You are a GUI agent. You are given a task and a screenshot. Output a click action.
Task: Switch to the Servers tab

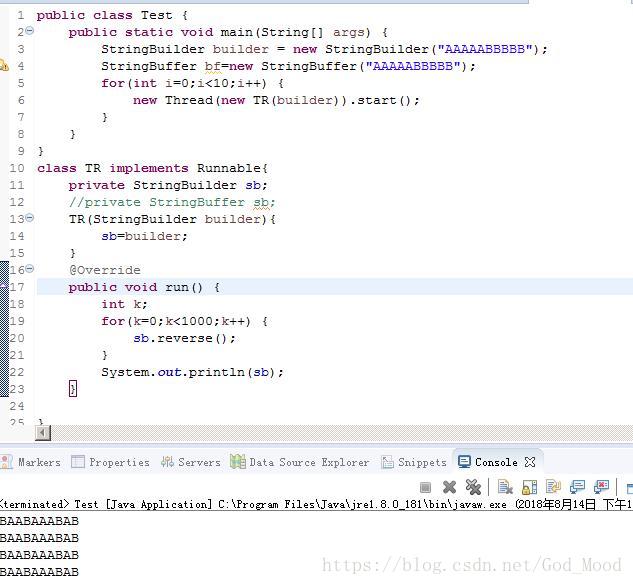[x=191, y=462]
